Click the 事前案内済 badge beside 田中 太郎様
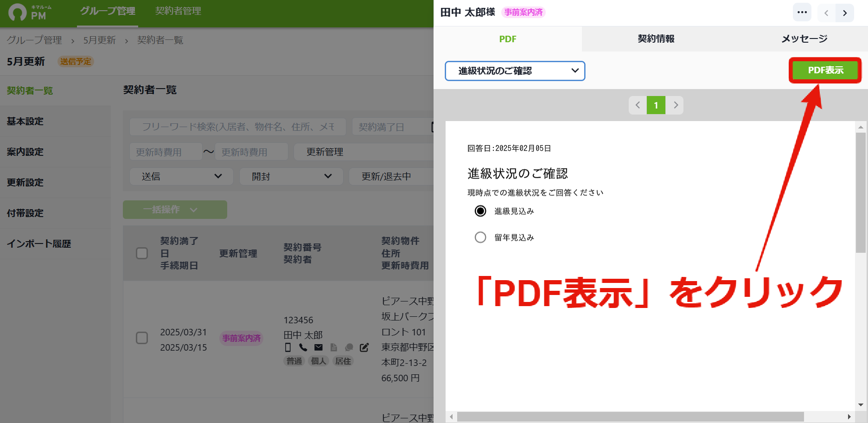The image size is (868, 423). 523,13
